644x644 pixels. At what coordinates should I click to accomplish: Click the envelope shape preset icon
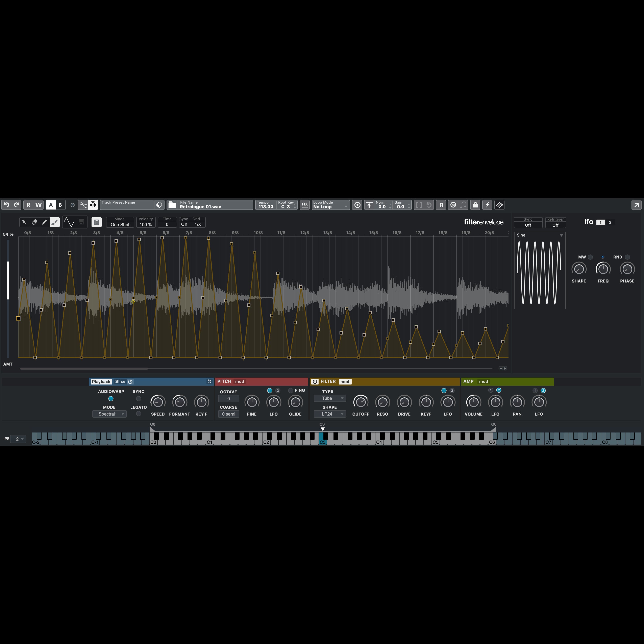point(69,222)
